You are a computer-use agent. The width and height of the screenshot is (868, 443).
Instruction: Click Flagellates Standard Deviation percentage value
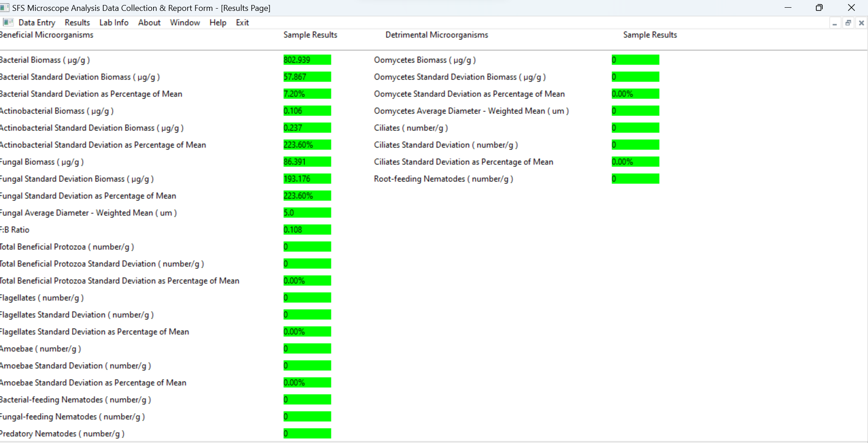coord(307,332)
